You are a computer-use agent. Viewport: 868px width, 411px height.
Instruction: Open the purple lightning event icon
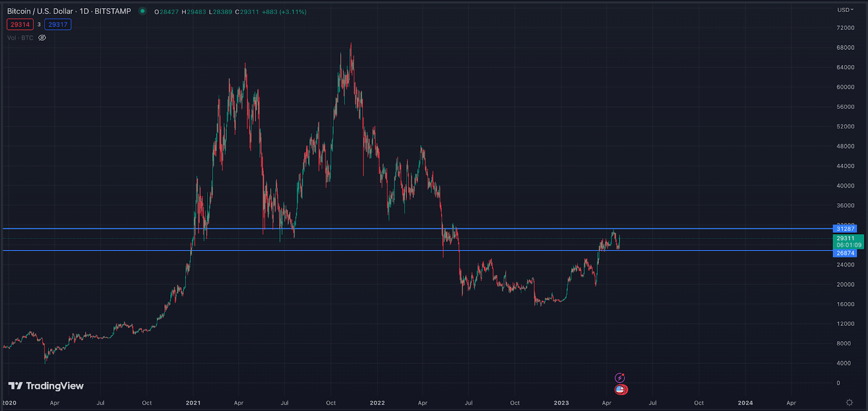pos(620,378)
